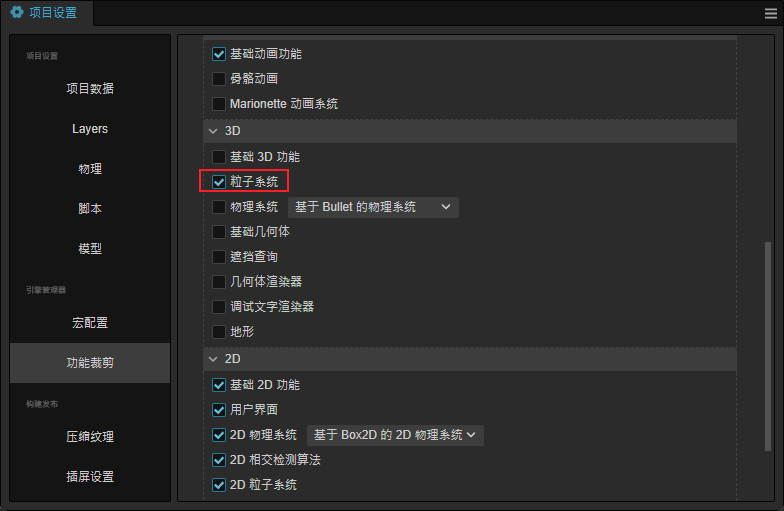This screenshot has width=784, height=511.
Task: Tick the Marionette 动画系统 checkbox
Action: 218,104
